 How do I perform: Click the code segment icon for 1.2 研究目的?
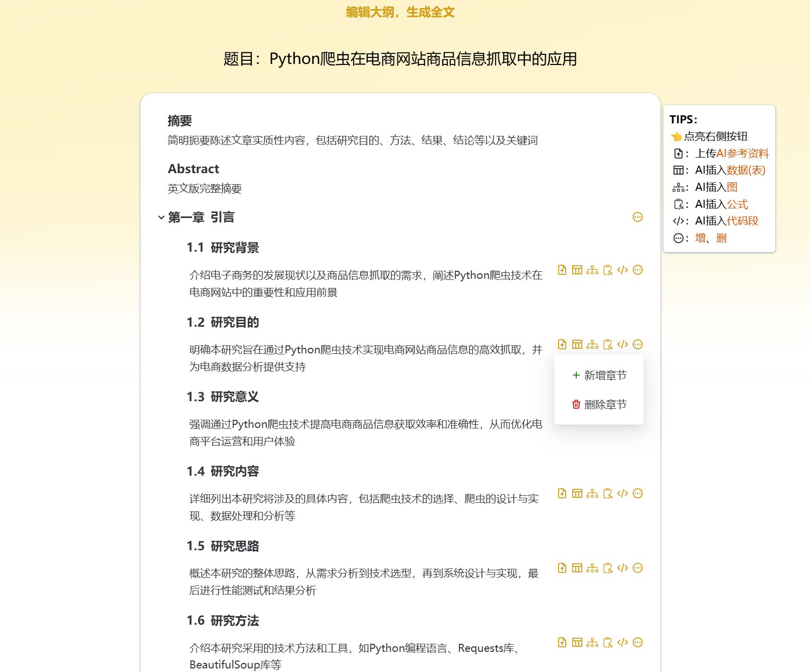coord(622,344)
